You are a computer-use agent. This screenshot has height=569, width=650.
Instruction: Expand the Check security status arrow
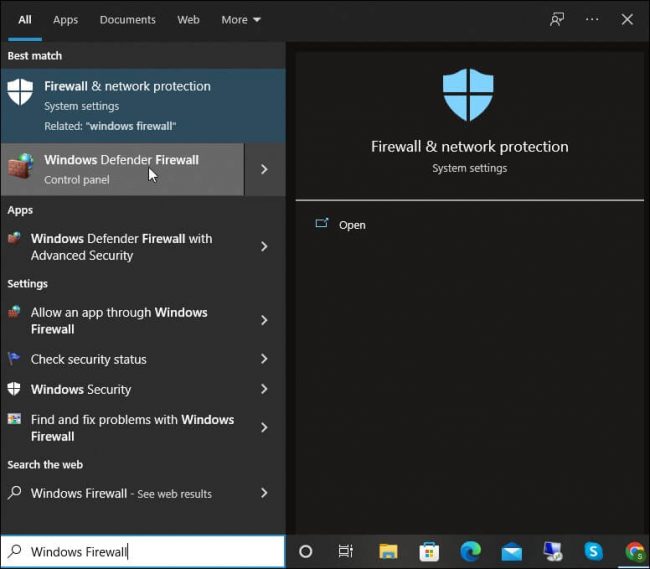click(264, 359)
